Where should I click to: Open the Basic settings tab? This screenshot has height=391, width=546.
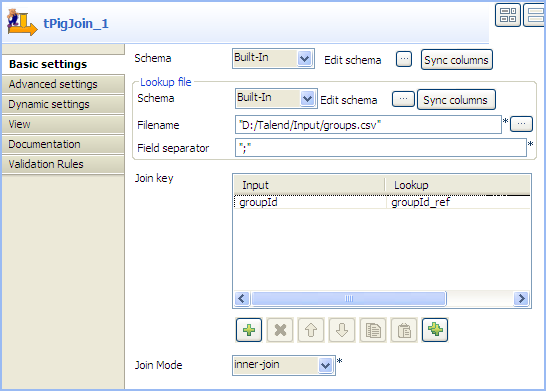[63, 64]
